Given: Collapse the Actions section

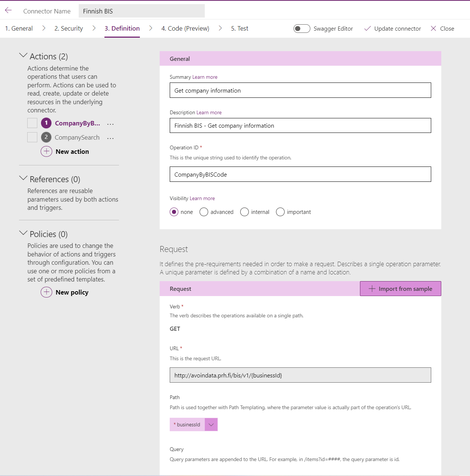Looking at the screenshot, I should click(23, 56).
